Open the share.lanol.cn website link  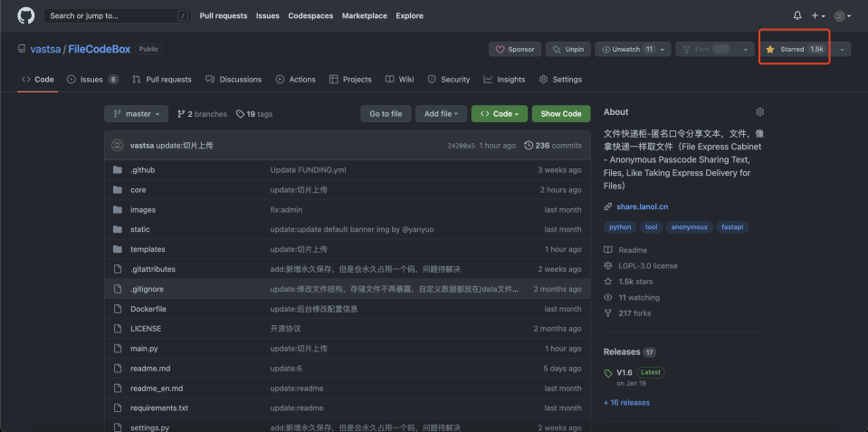pos(642,206)
